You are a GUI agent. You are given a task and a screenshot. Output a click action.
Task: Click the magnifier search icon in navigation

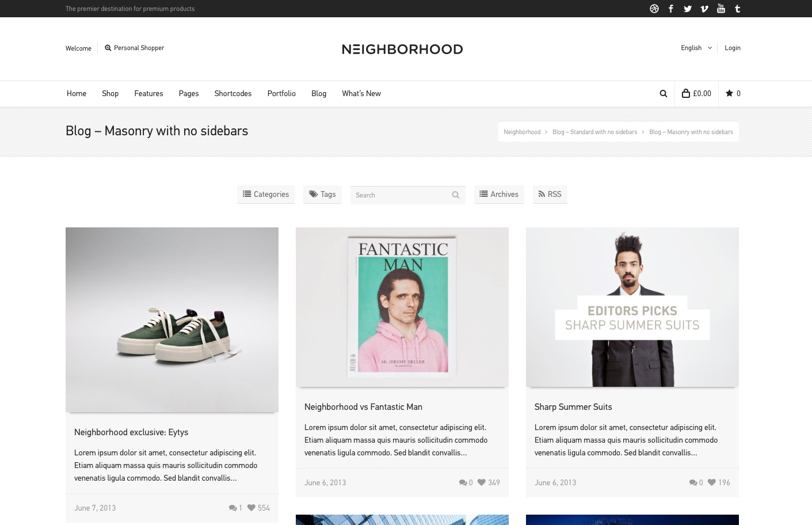coord(663,94)
